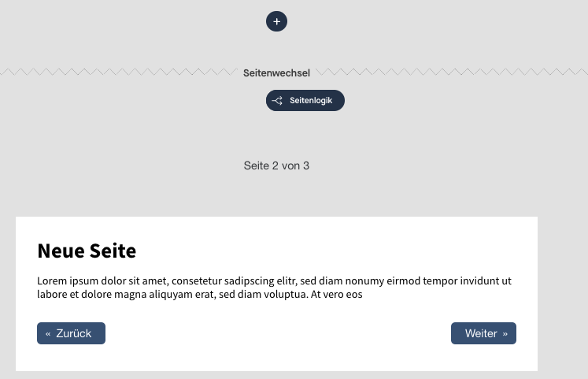Open the Seitenlogik page logic button
This screenshot has width=588, height=379.
pyautogui.click(x=305, y=100)
